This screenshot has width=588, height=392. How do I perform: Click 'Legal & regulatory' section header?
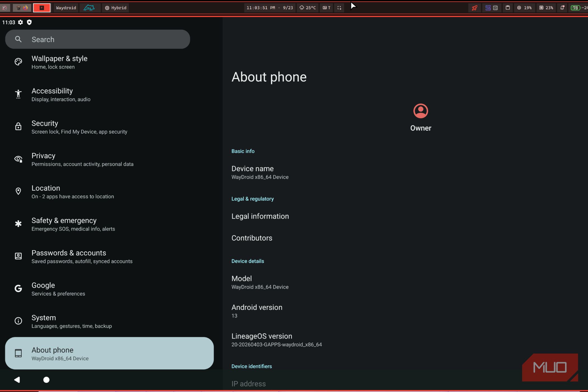pos(253,199)
